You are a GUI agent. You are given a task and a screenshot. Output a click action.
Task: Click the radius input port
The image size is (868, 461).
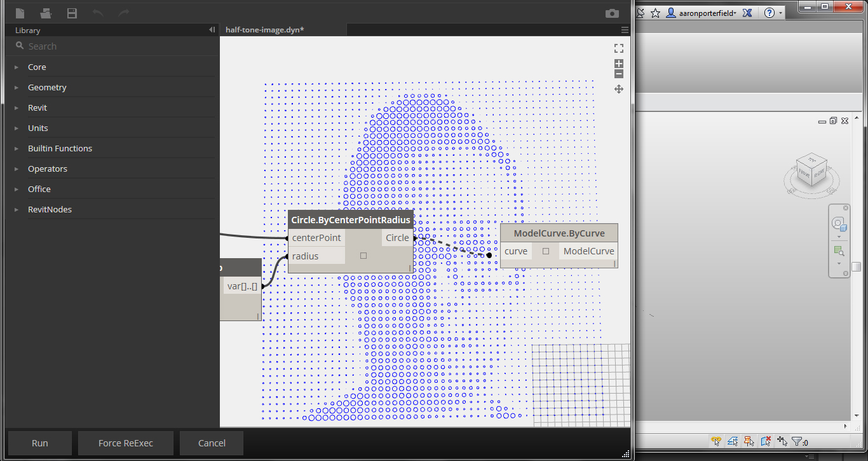point(316,256)
